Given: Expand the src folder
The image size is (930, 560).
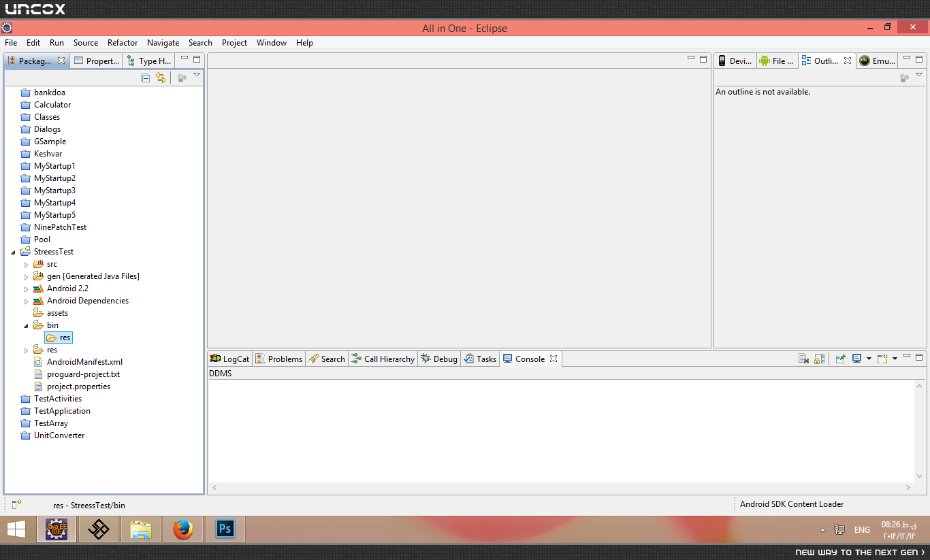Looking at the screenshot, I should click(27, 264).
